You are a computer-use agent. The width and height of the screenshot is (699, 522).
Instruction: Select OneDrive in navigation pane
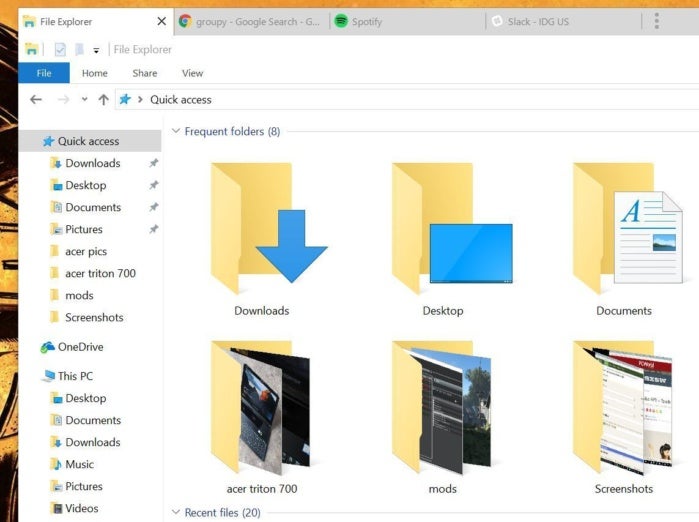tap(80, 347)
